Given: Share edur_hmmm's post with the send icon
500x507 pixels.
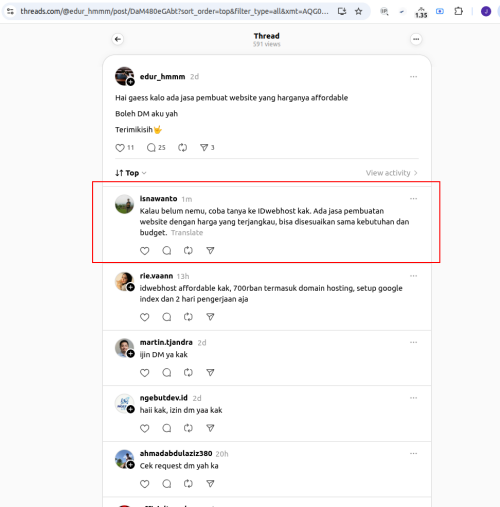Looking at the screenshot, I should point(204,148).
